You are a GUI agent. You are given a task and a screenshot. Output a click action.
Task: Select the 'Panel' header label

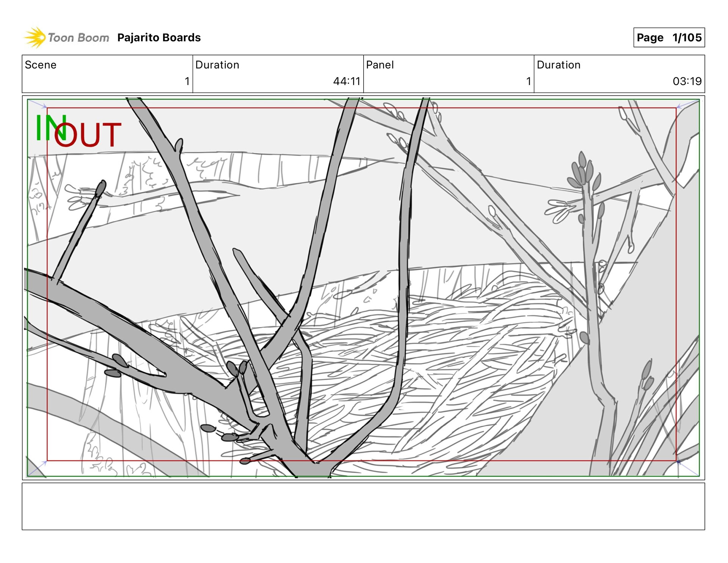380,65
